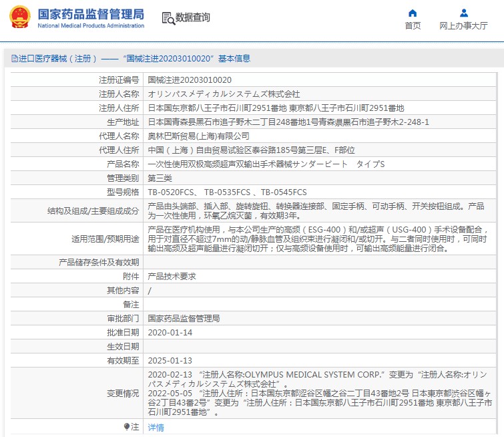Screen dimensions: 504x437
Task: Click 型号规格 field label
Action: (123, 192)
